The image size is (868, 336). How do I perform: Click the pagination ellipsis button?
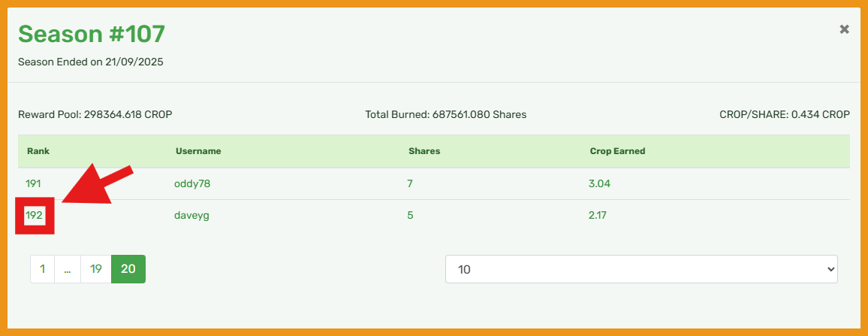pos(68,269)
